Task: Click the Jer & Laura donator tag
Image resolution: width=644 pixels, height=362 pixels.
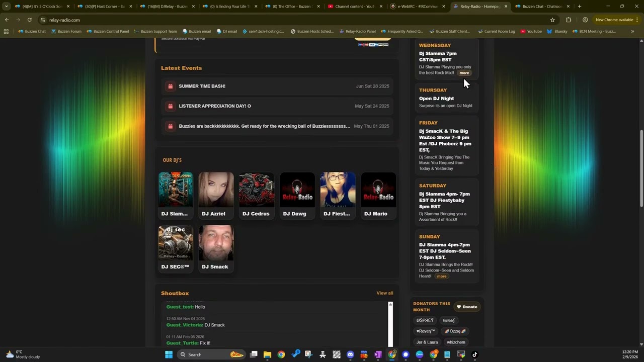Action: [427, 342]
